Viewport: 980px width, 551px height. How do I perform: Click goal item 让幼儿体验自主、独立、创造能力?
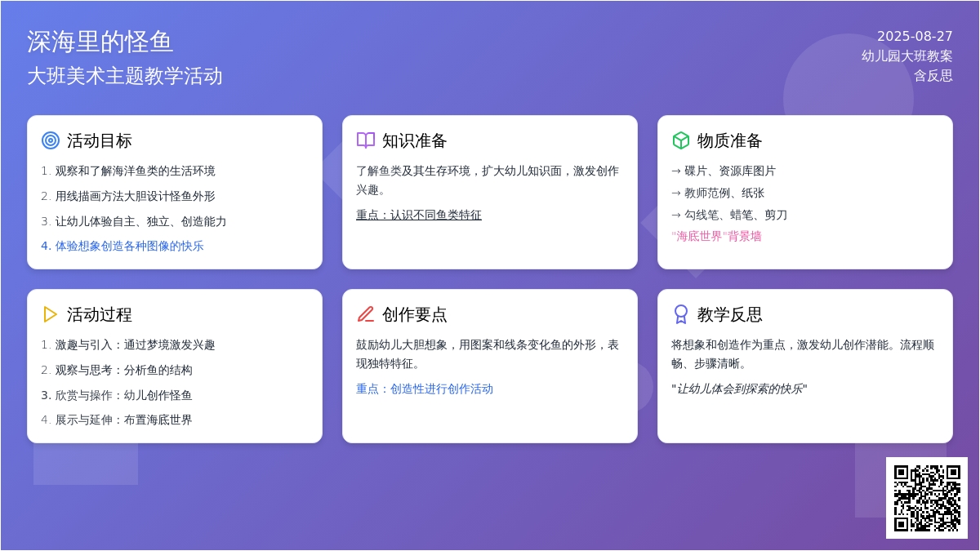pos(141,221)
